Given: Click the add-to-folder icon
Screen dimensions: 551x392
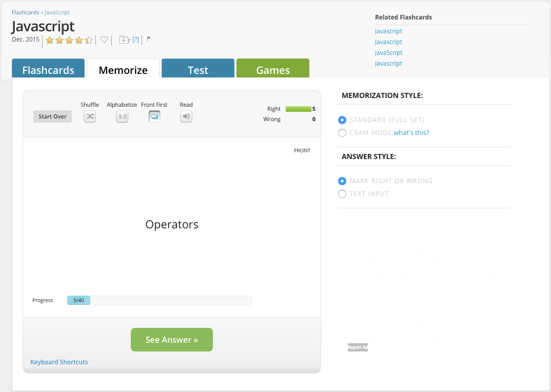Looking at the screenshot, I should click(124, 40).
